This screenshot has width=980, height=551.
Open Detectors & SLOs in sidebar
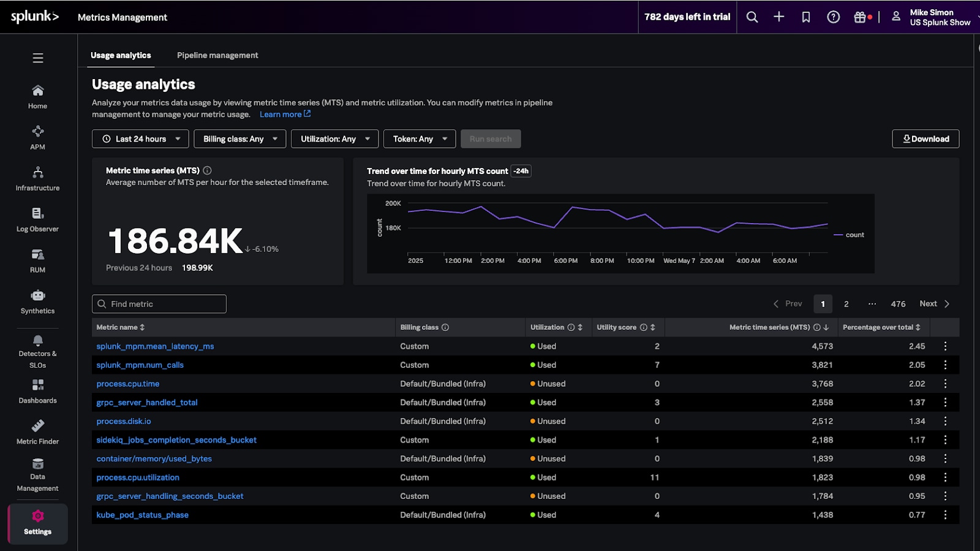click(x=37, y=352)
